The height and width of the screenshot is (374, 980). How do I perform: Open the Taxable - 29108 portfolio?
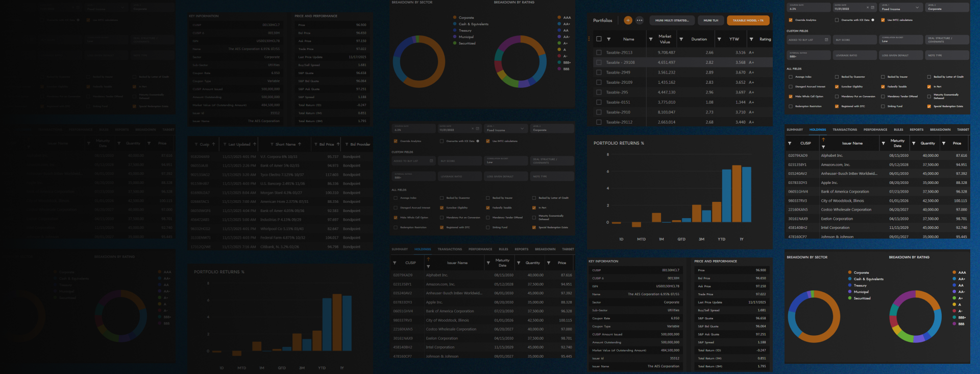coord(620,62)
